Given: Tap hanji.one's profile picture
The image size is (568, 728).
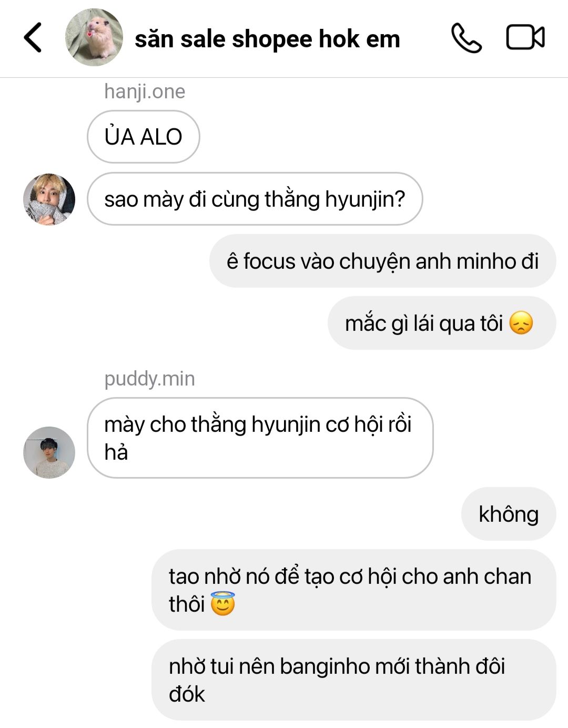Looking at the screenshot, I should [x=49, y=199].
